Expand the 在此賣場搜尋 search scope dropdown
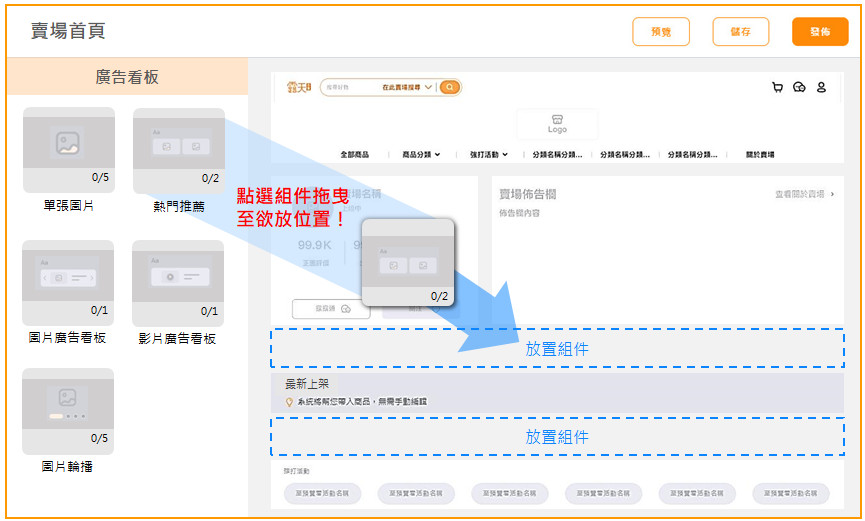Image resolution: width=865 pixels, height=521 pixels. (407, 88)
